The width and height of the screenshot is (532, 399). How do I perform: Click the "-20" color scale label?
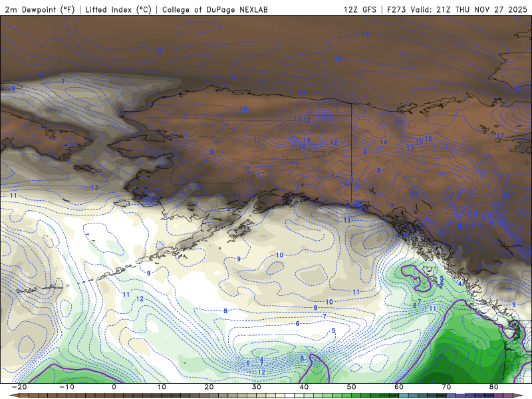click(x=19, y=387)
